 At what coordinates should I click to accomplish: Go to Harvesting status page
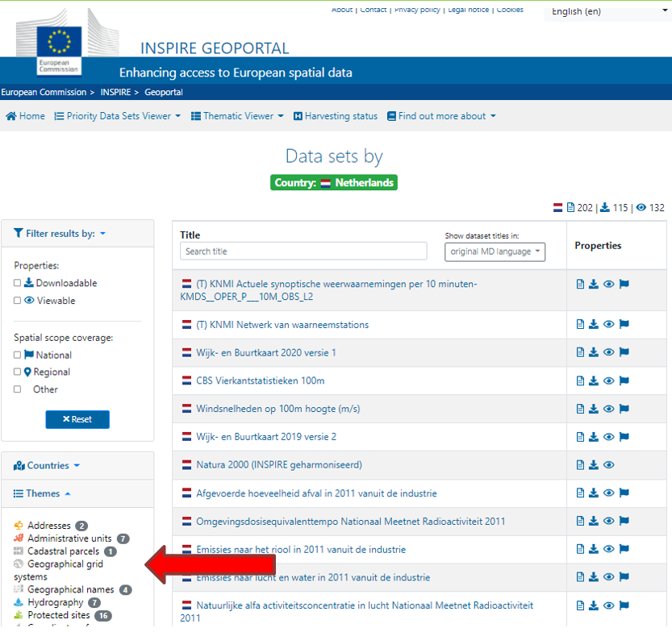coord(336,116)
